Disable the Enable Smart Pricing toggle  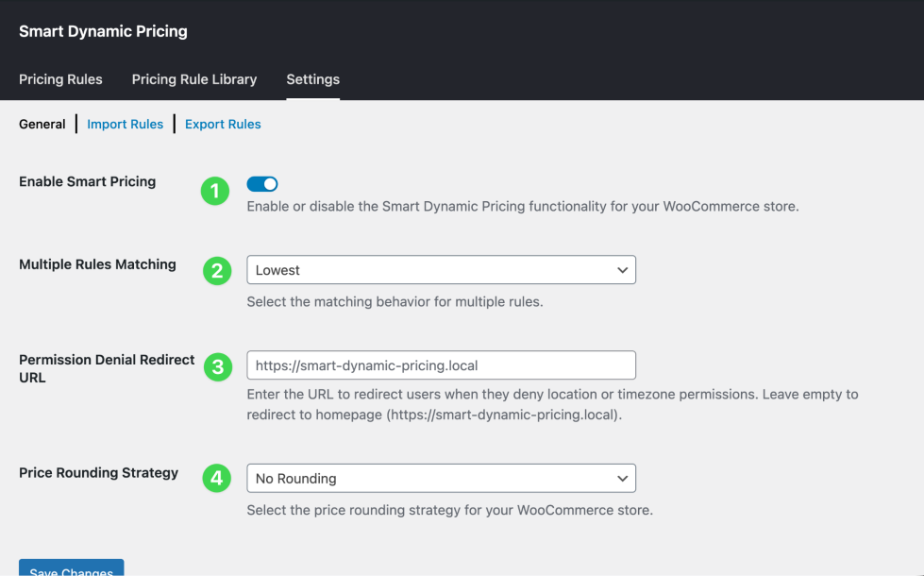(x=262, y=184)
